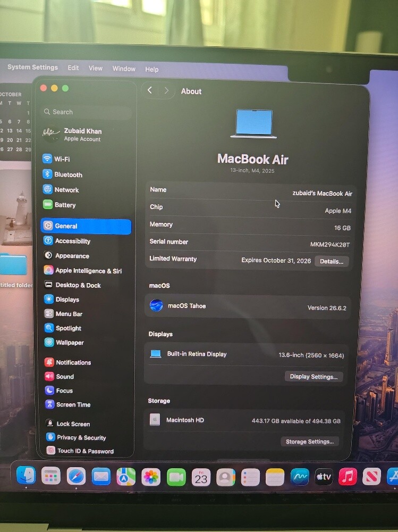The width and height of the screenshot is (398, 532).
Task: Launch Apple TV from the Dock
Action: click(324, 476)
